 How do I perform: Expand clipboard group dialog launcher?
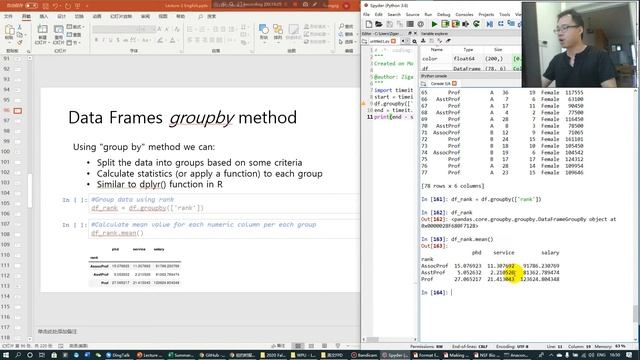pos(29,51)
